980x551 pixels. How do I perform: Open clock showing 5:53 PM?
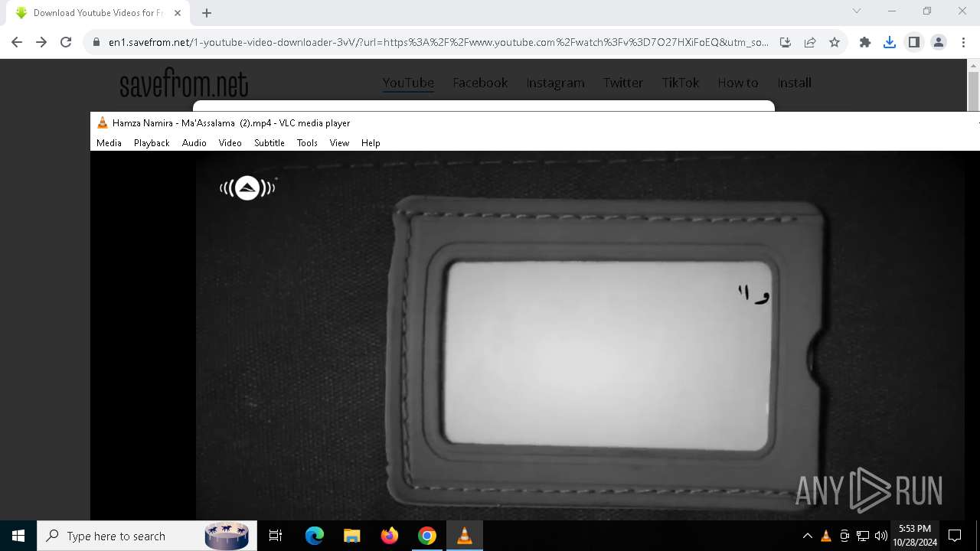pyautogui.click(x=915, y=536)
